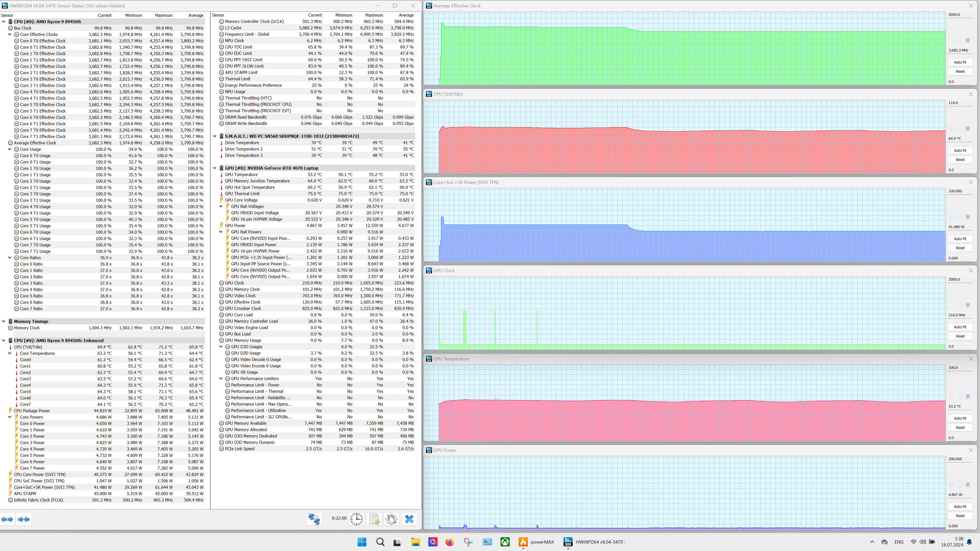980x551 pixels.
Task: Click the CPU (Tctl/Tdie) thermometer icon in list
Action: [10, 347]
